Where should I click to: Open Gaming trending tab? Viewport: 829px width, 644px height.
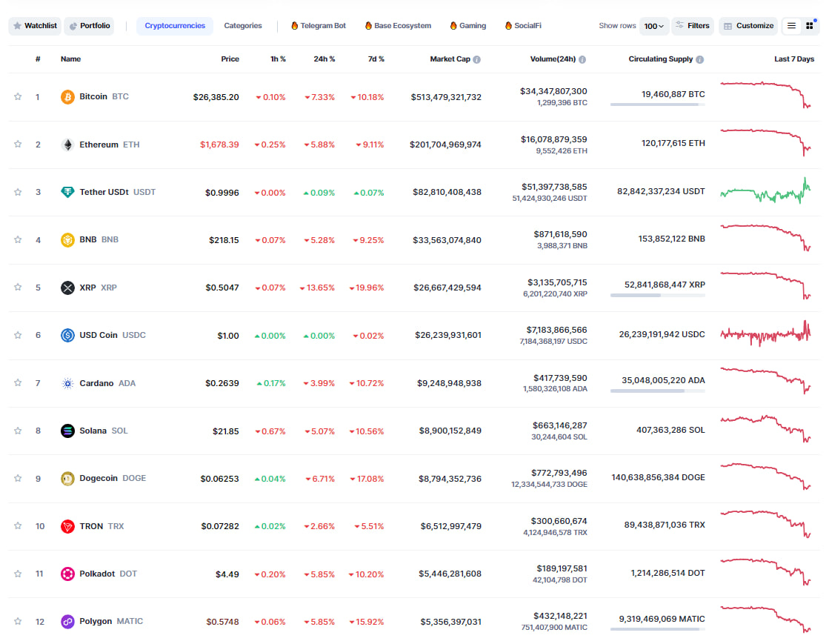coord(468,25)
